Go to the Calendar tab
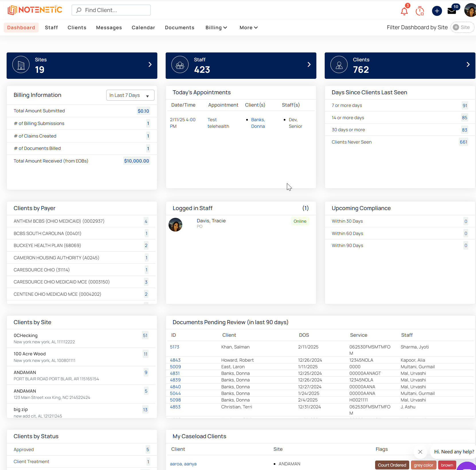This screenshot has width=476, height=470. coord(143,28)
